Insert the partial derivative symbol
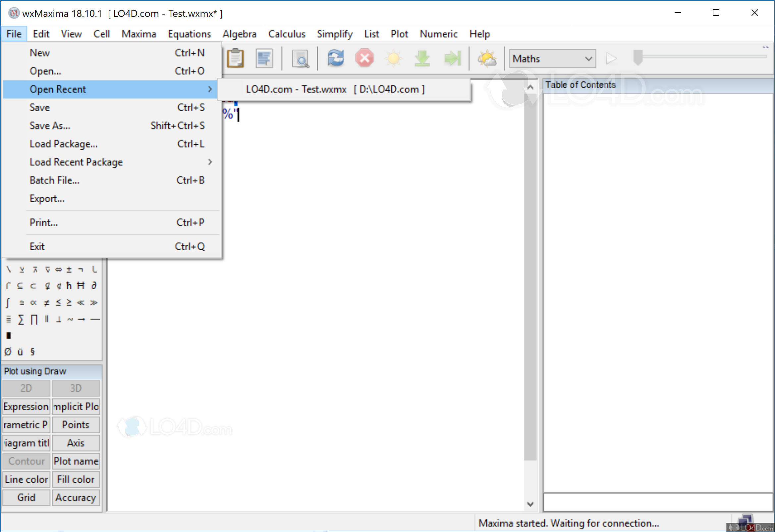This screenshot has width=775, height=532. [94, 286]
